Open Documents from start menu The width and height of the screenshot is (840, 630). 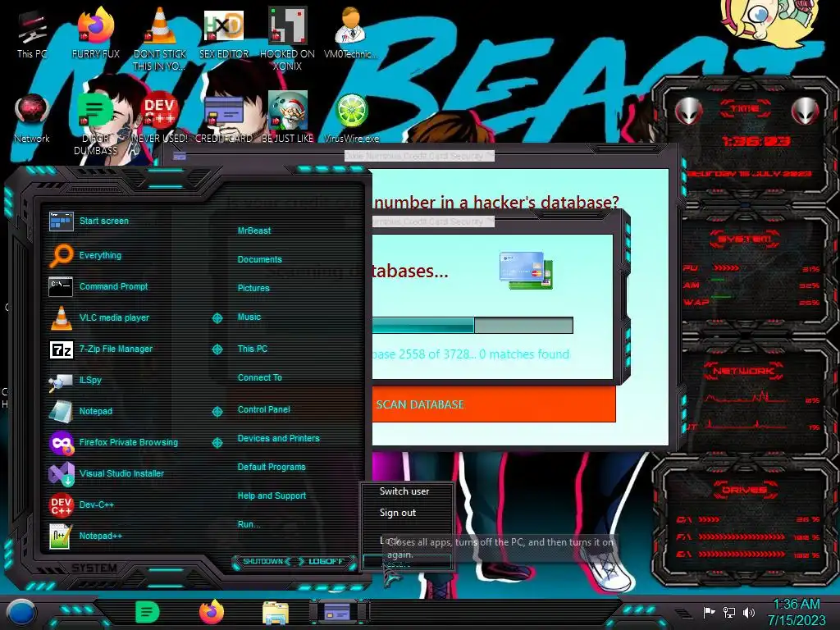coord(259,259)
